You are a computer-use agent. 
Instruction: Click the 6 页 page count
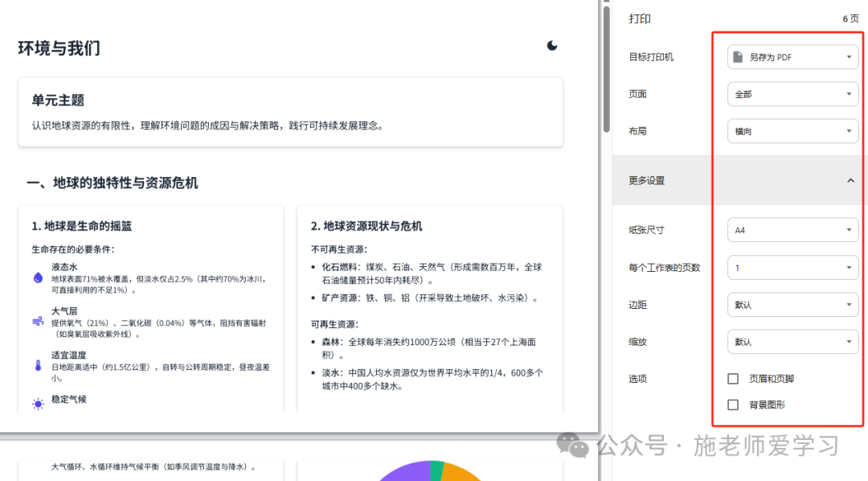click(851, 18)
